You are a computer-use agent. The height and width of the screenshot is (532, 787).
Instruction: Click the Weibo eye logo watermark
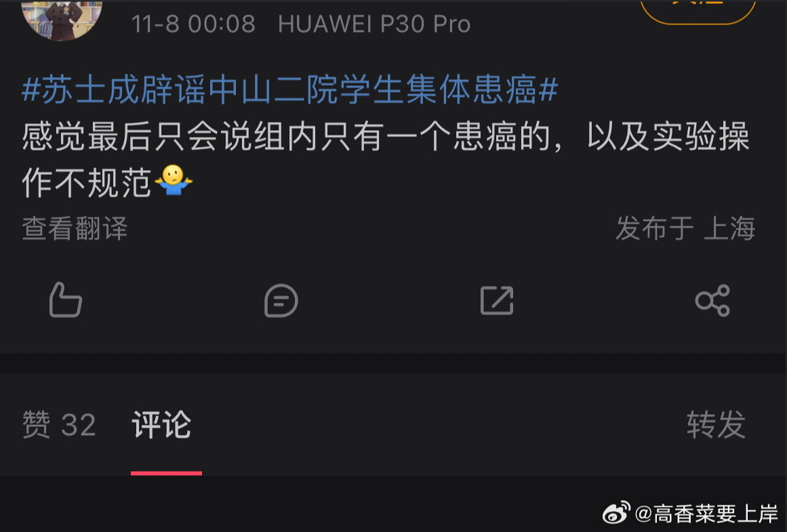tap(616, 513)
